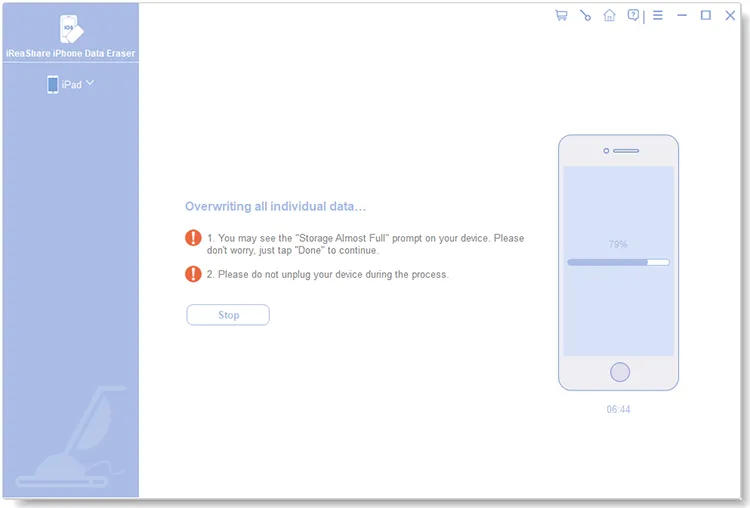
Task: Click the Storage Almost Full warning icon
Action: coord(193,238)
